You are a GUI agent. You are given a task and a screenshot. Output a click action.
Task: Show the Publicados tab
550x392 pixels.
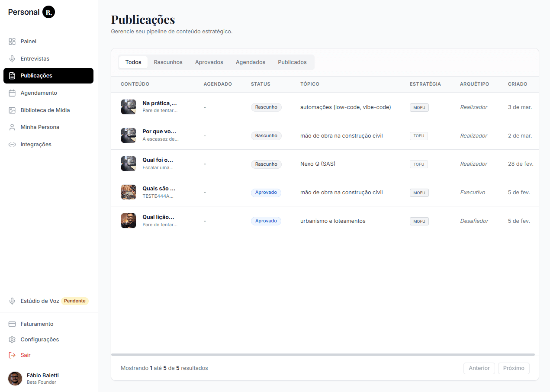pos(292,62)
